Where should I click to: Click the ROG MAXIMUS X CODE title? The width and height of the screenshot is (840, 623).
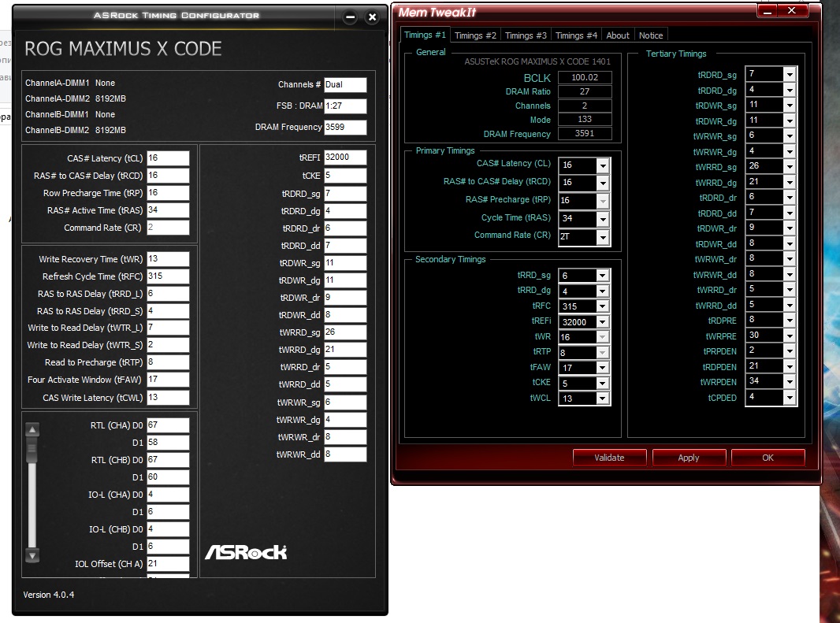point(123,49)
